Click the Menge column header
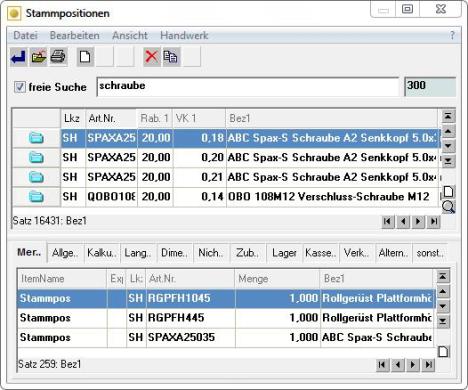 pos(277,279)
